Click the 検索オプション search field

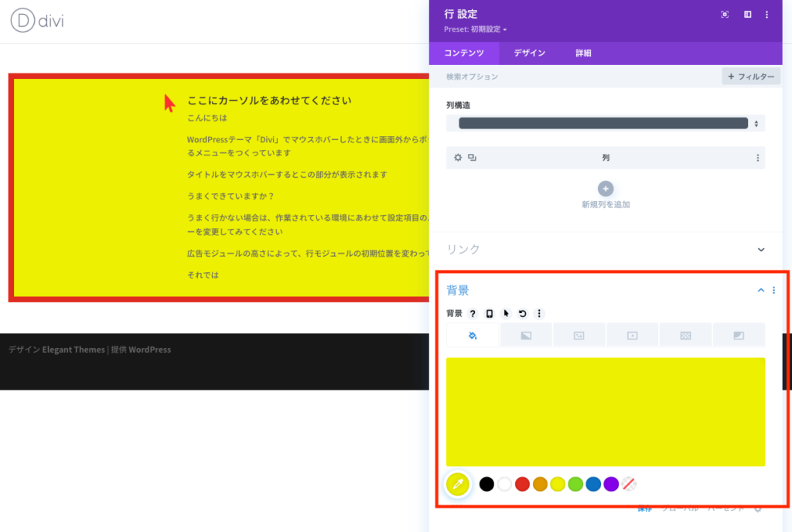click(x=572, y=77)
